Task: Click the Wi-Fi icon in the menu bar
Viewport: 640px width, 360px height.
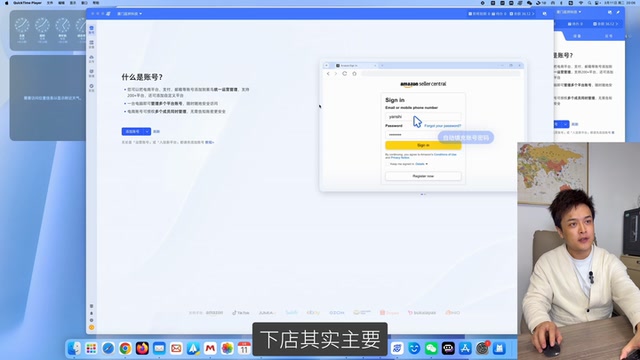Action: click(x=581, y=3)
